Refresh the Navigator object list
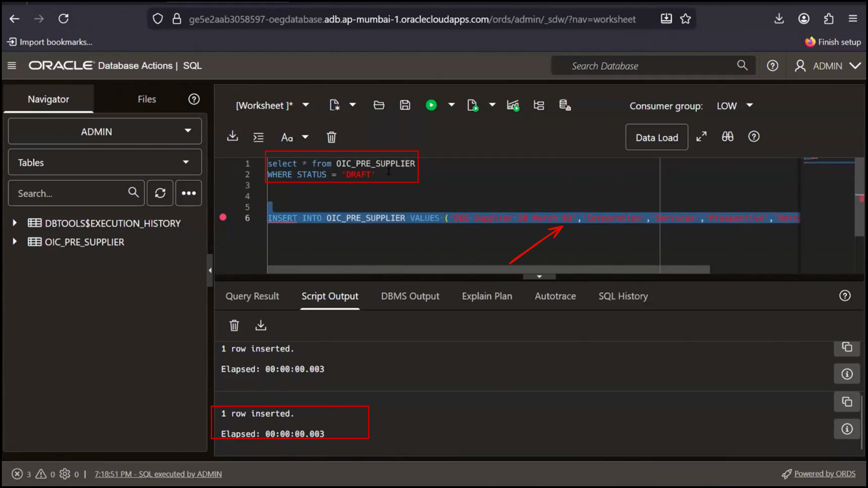Image resolution: width=868 pixels, height=488 pixels. point(160,193)
